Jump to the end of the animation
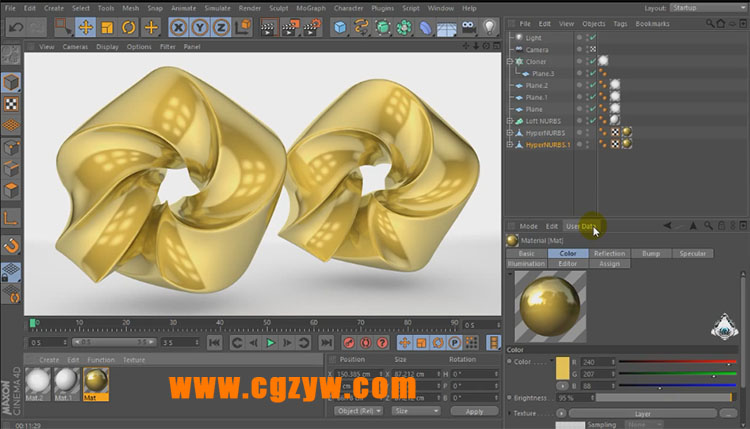Image resolution: width=750 pixels, height=429 pixels. tap(327, 342)
